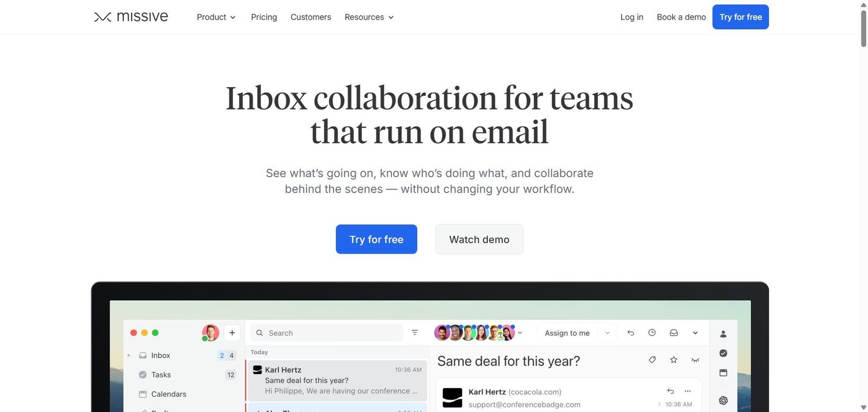Image resolution: width=868 pixels, height=412 pixels.
Task: Click the Inbox count badge 2
Action: [222, 356]
